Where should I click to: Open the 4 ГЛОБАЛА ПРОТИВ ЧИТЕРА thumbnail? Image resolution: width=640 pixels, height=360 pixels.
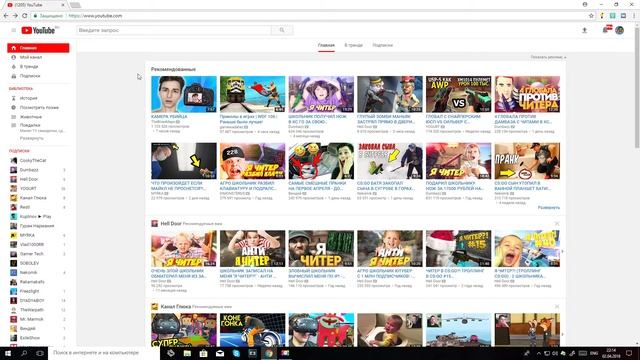pos(527,94)
